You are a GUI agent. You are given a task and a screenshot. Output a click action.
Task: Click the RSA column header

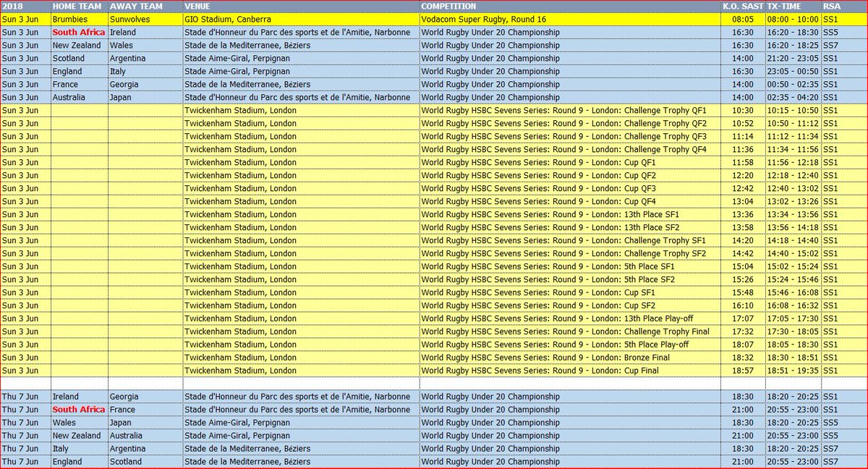[843, 7]
